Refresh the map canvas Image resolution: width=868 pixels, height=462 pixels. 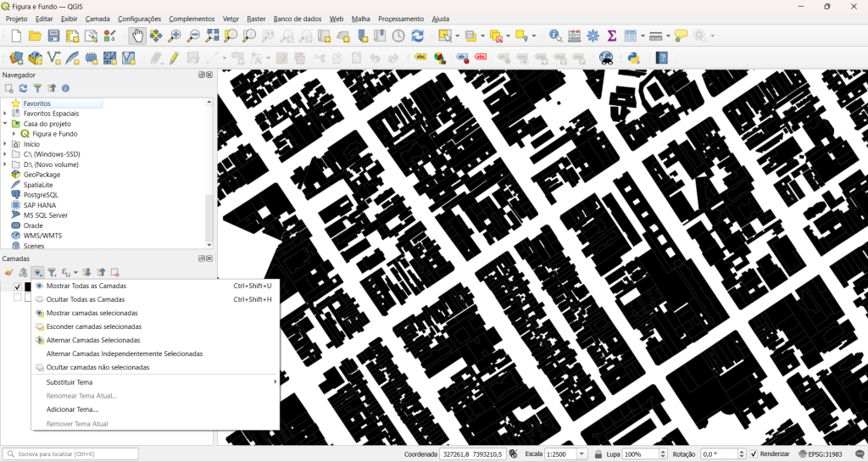(x=417, y=36)
